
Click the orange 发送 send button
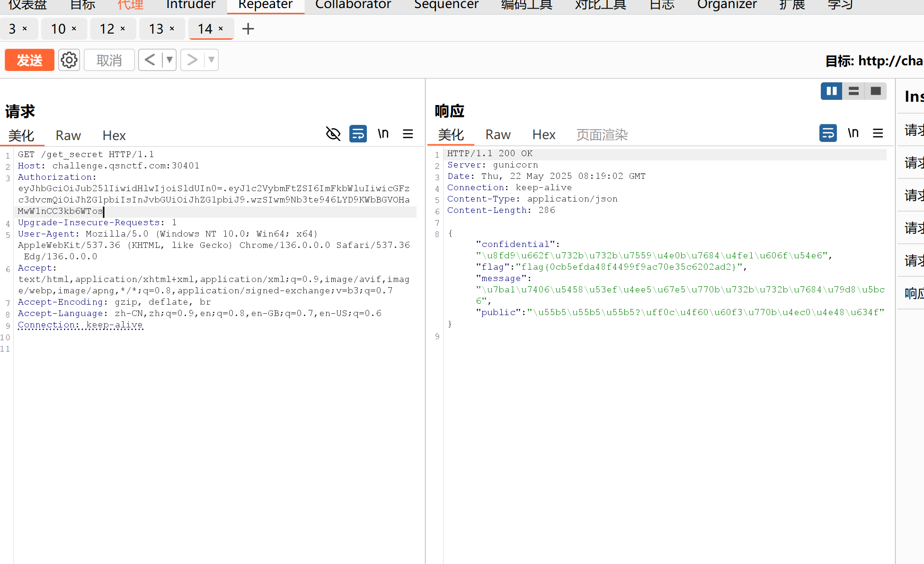tap(29, 60)
